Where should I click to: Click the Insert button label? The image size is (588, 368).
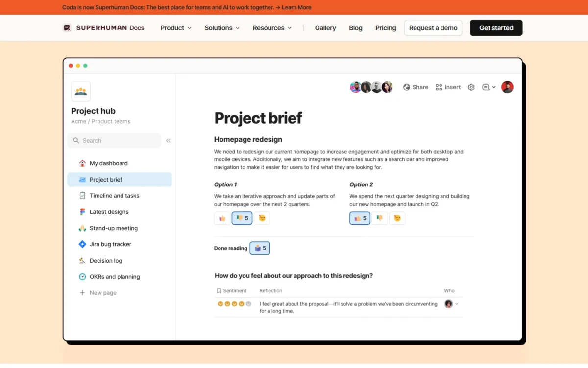pyautogui.click(x=453, y=87)
